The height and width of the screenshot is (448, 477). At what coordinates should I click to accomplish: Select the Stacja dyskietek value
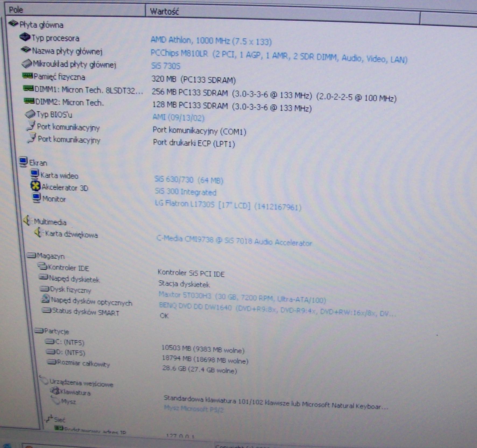pyautogui.click(x=184, y=284)
